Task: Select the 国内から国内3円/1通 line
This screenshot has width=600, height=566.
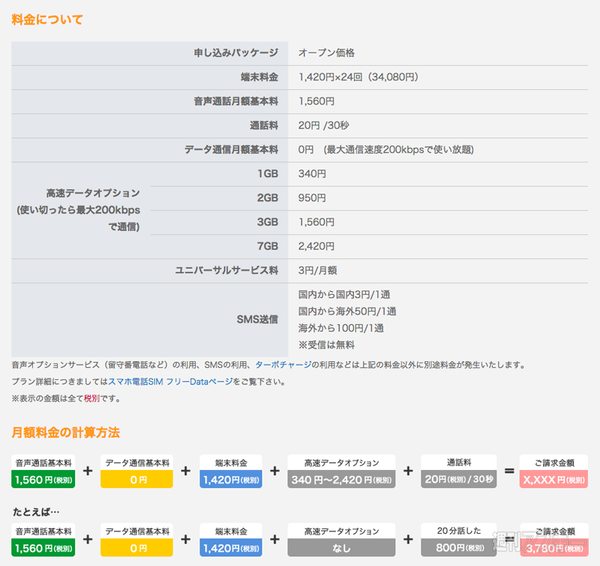Action: tap(344, 295)
